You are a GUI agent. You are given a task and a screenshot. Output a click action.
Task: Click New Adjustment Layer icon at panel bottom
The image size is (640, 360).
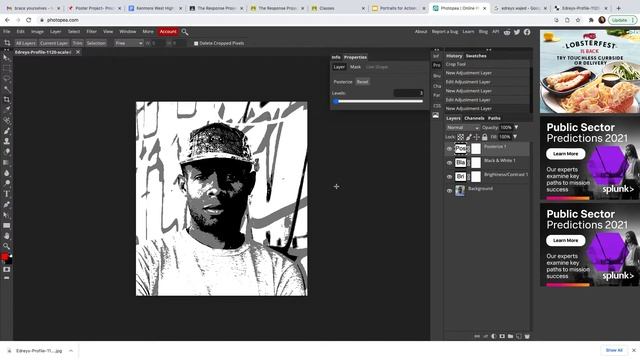point(493,336)
